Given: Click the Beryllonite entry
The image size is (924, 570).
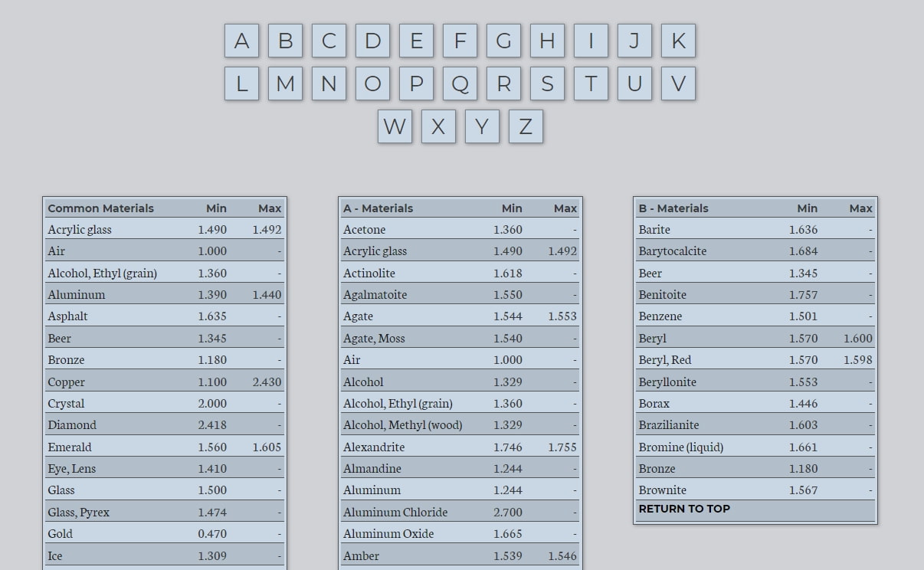Looking at the screenshot, I should click(755, 382).
